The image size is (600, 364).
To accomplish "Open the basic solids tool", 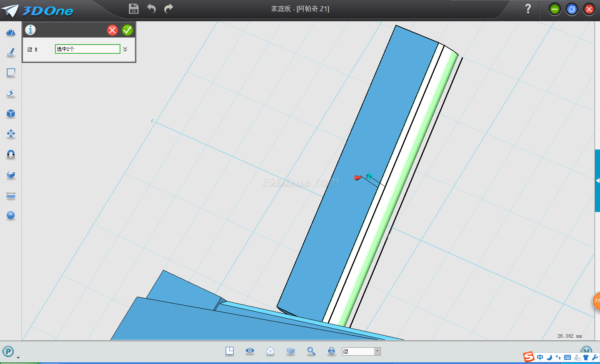I will 11,32.
